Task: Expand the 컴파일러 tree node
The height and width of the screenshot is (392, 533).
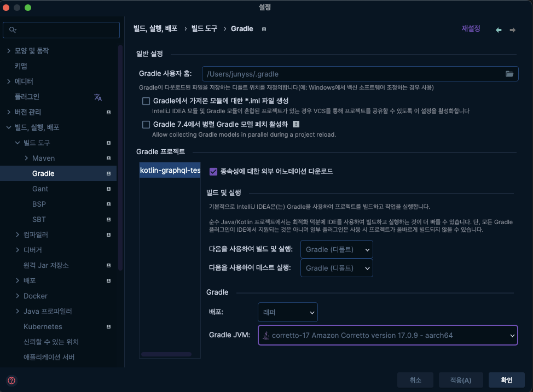Action: click(x=18, y=235)
